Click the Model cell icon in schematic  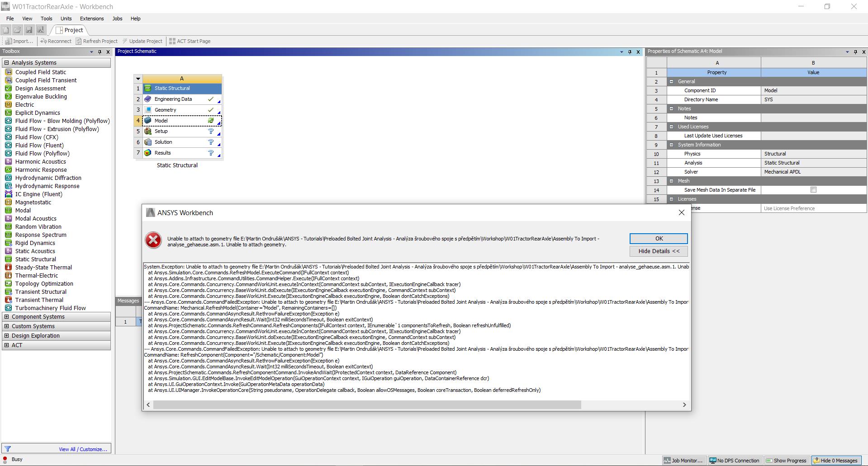pyautogui.click(x=148, y=121)
